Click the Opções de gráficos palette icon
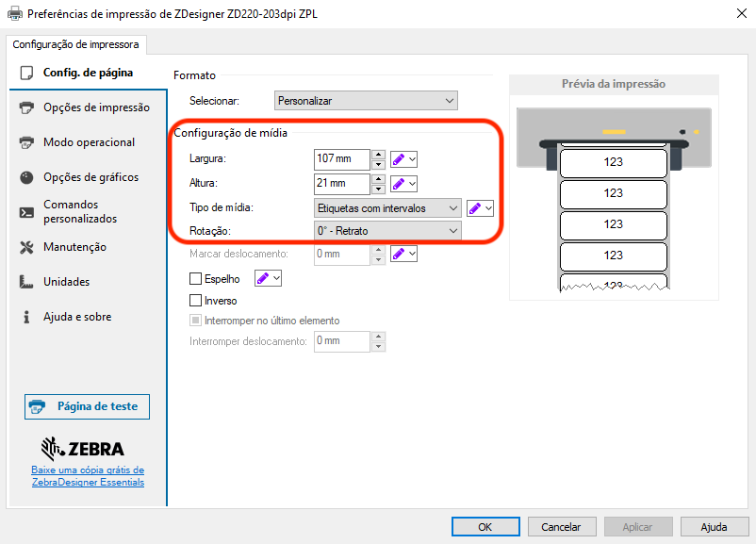Viewport: 756px width, 544px height. [26, 177]
